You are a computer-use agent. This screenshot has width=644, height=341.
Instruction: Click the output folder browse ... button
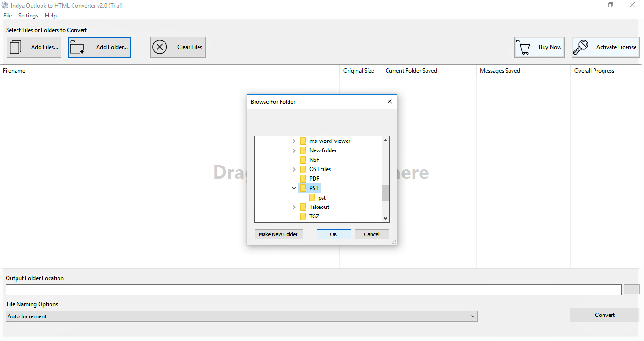point(632,290)
